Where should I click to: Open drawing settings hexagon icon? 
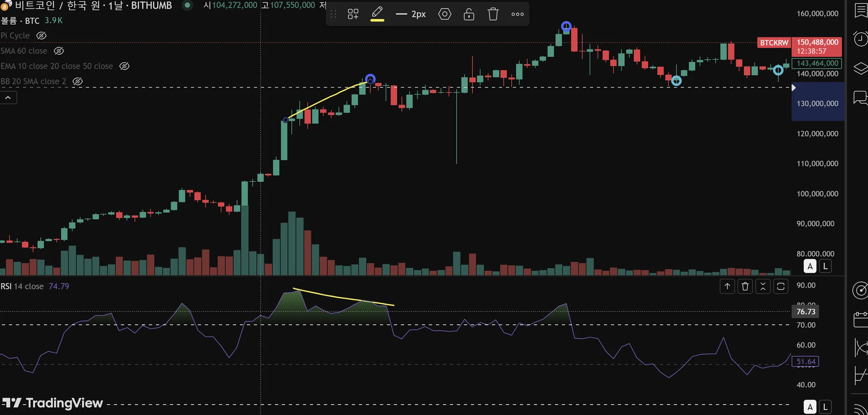tap(445, 14)
